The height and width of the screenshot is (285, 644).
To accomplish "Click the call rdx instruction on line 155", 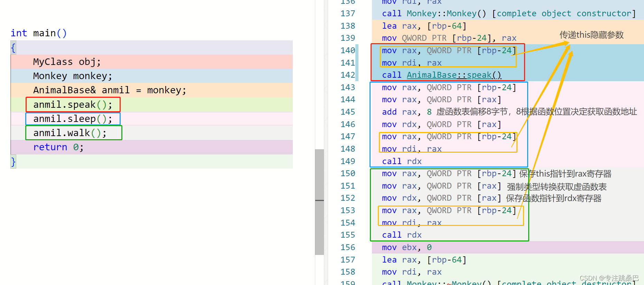I will tap(402, 235).
